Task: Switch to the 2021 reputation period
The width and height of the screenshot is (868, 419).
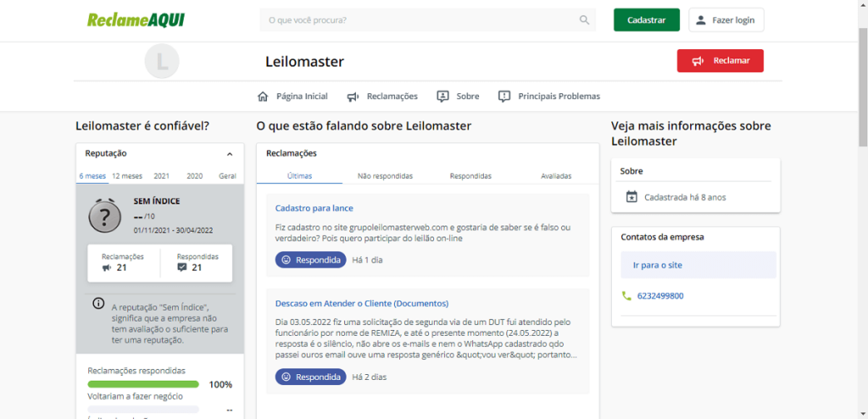Action: (161, 176)
